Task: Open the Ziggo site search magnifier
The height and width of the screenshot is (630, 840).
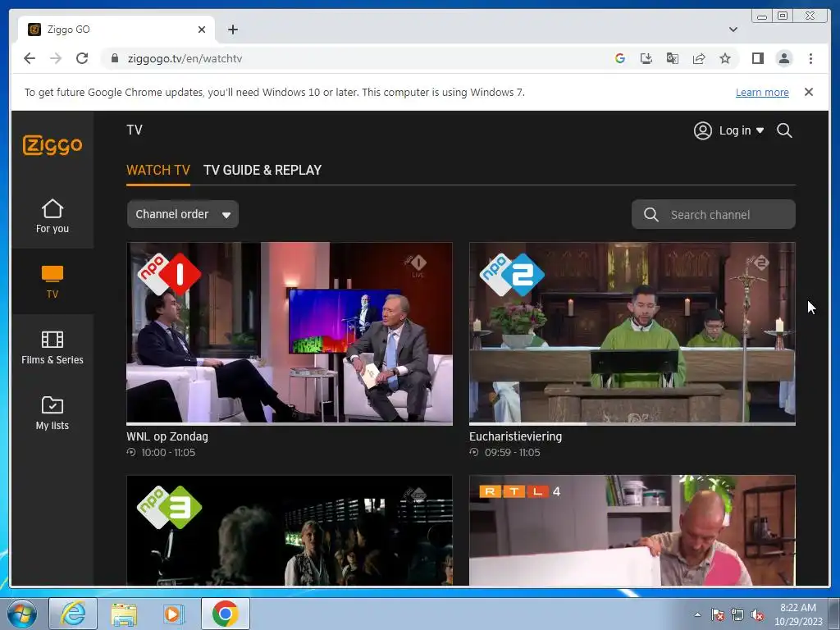Action: click(784, 130)
